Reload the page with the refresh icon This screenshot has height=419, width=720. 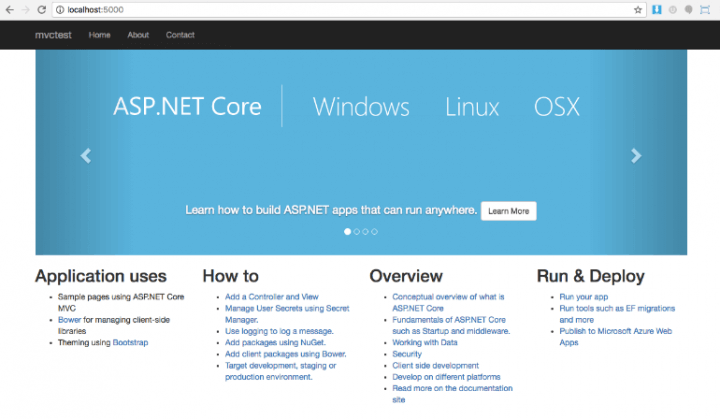(41, 10)
